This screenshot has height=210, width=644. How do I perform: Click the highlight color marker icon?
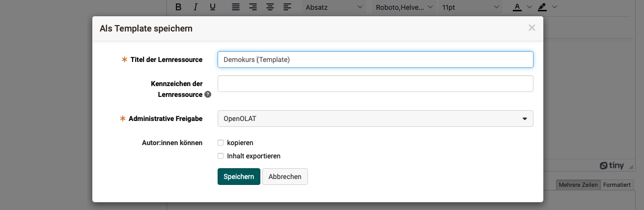(542, 7)
